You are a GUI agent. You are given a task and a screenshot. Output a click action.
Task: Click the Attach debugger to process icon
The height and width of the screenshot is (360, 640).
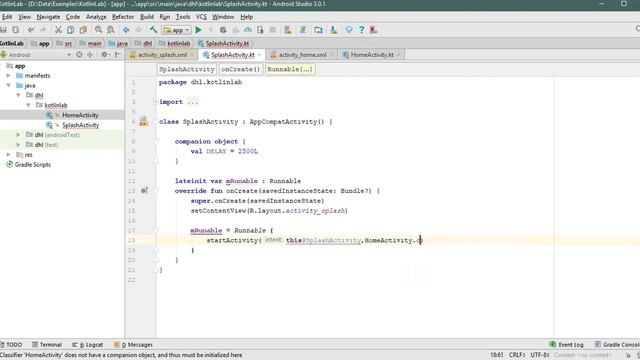[x=260, y=30]
